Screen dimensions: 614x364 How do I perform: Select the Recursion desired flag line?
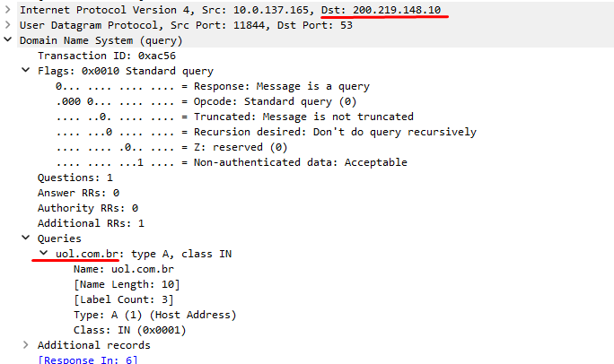click(x=267, y=132)
